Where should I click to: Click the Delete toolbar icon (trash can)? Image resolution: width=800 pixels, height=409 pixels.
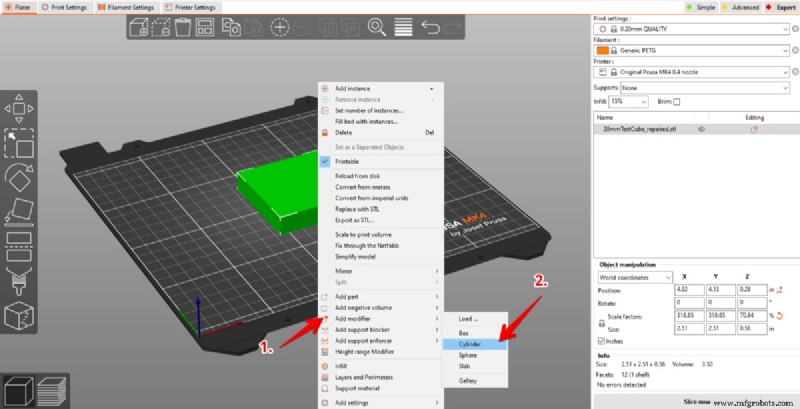(x=183, y=27)
